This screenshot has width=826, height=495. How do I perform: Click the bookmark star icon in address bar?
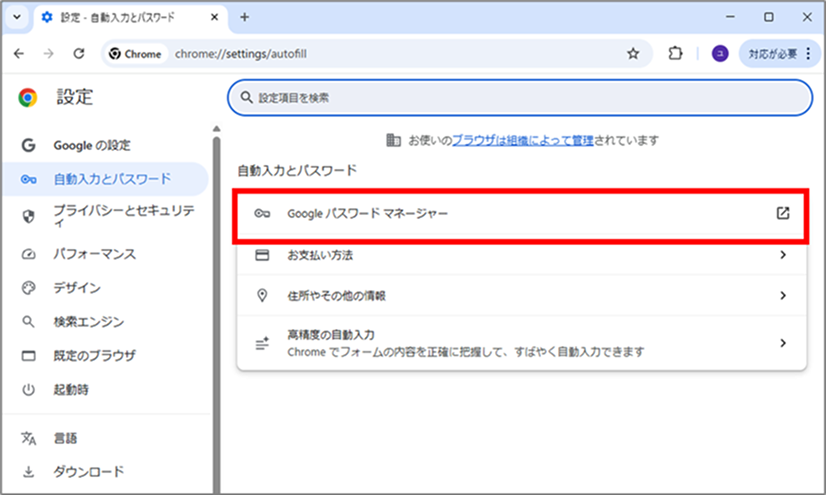[x=632, y=54]
